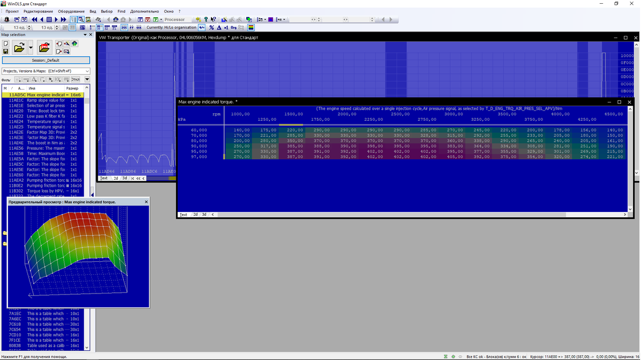Click the fast forward double-arrow icon
The height and width of the screenshot is (360, 644).
[x=63, y=19]
